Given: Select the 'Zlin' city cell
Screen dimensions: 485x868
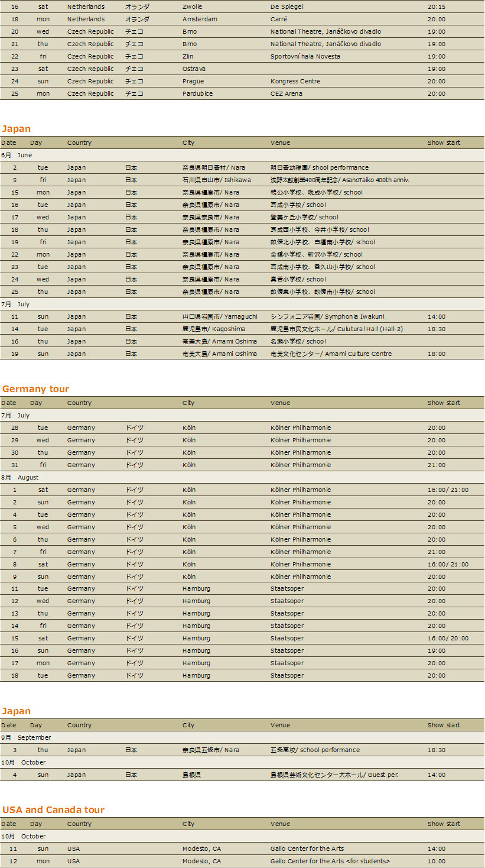Looking at the screenshot, I should click(x=188, y=56).
